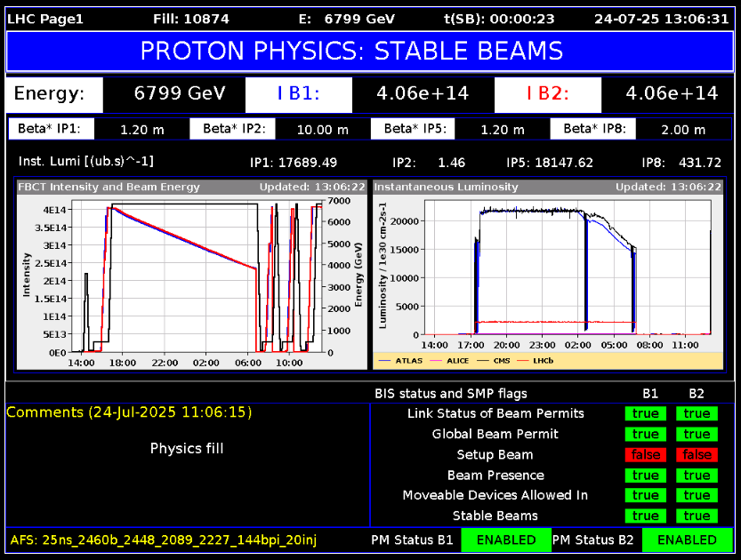Image resolution: width=741 pixels, height=560 pixels.
Task: Click the B2 Stable Beams true indicator
Action: (697, 516)
